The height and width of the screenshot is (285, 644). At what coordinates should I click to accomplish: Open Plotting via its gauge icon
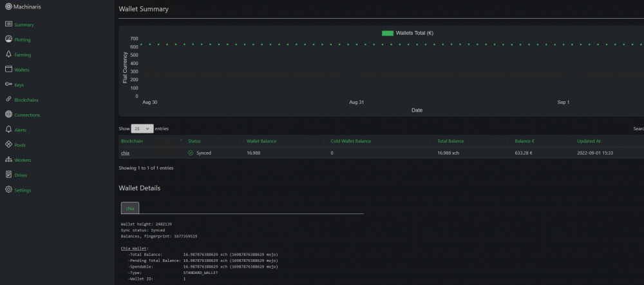point(8,39)
